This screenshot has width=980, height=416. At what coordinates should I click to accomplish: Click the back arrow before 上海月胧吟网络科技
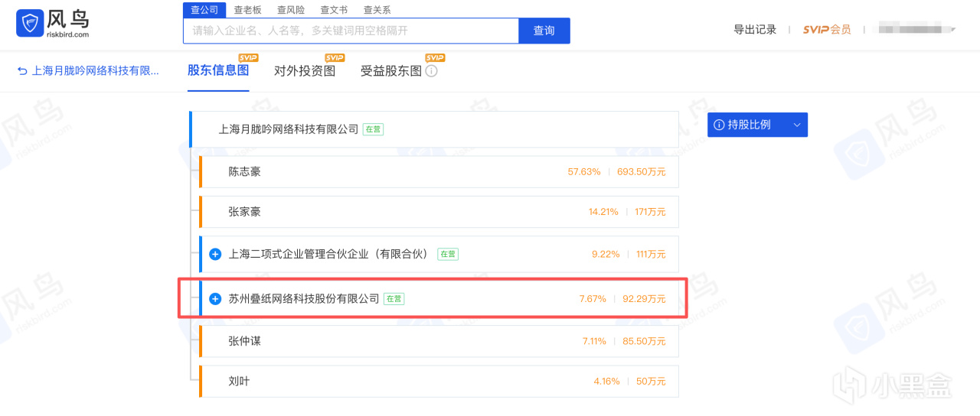coord(22,71)
